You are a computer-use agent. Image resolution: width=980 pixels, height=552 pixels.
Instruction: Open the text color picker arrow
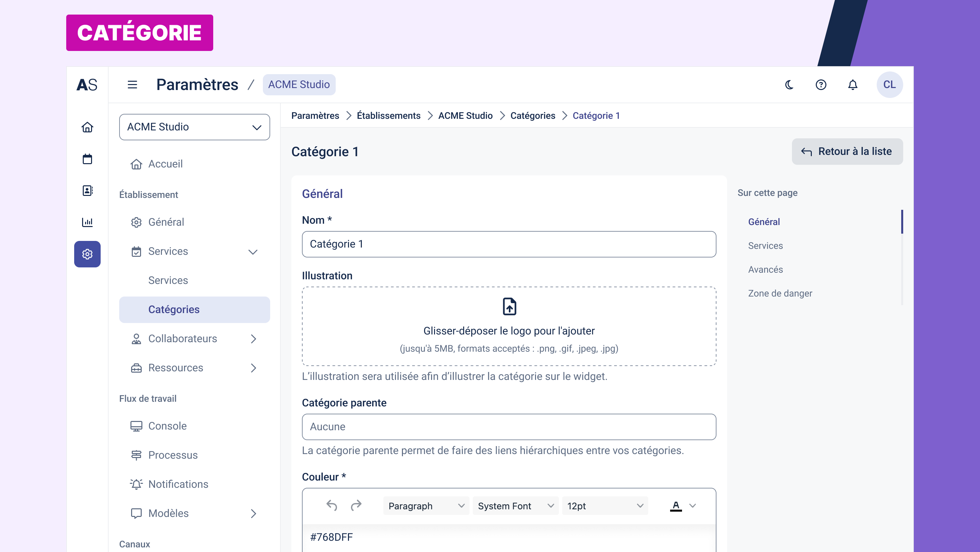[693, 506]
